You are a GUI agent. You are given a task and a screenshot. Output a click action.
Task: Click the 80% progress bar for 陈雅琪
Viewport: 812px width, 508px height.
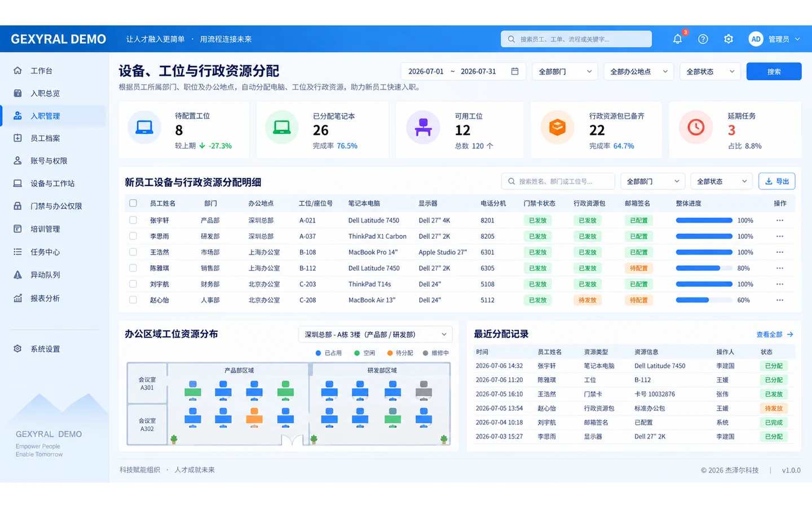point(704,268)
